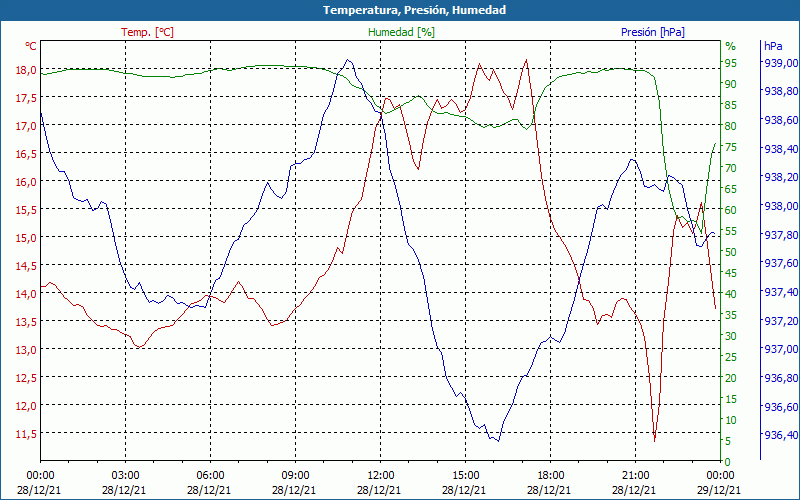
Task: Click the 18,0 temperature axis value
Action: (x=25, y=70)
